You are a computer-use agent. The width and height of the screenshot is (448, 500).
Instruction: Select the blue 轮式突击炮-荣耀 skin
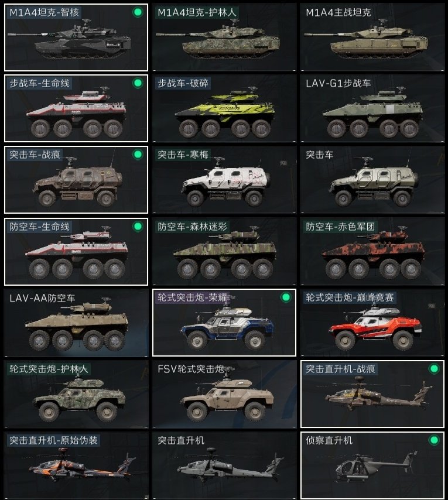point(224,323)
